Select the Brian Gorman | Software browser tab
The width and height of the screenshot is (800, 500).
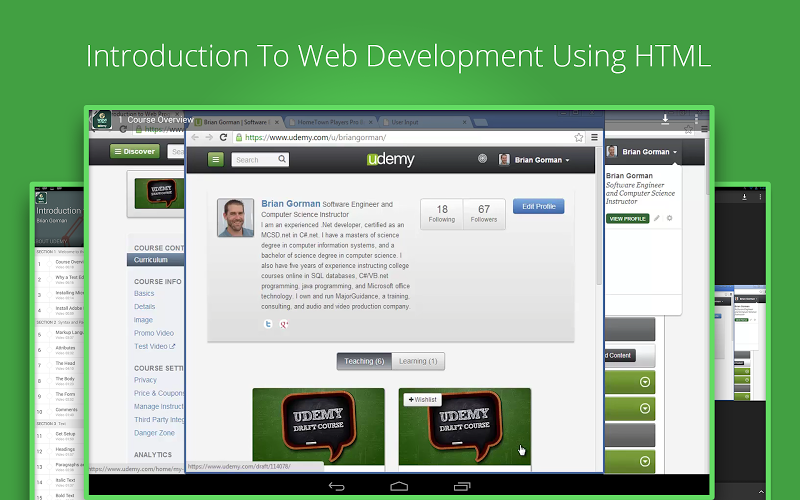(237, 122)
